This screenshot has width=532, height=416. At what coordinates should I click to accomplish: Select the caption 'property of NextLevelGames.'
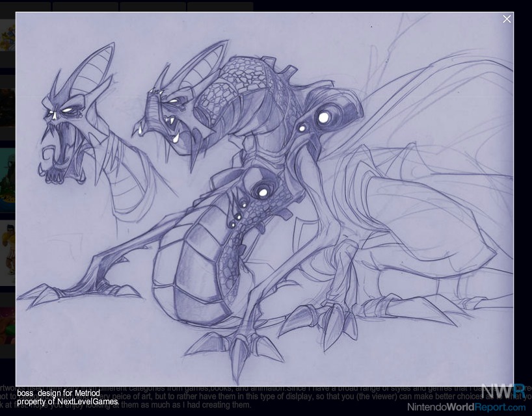coord(68,402)
